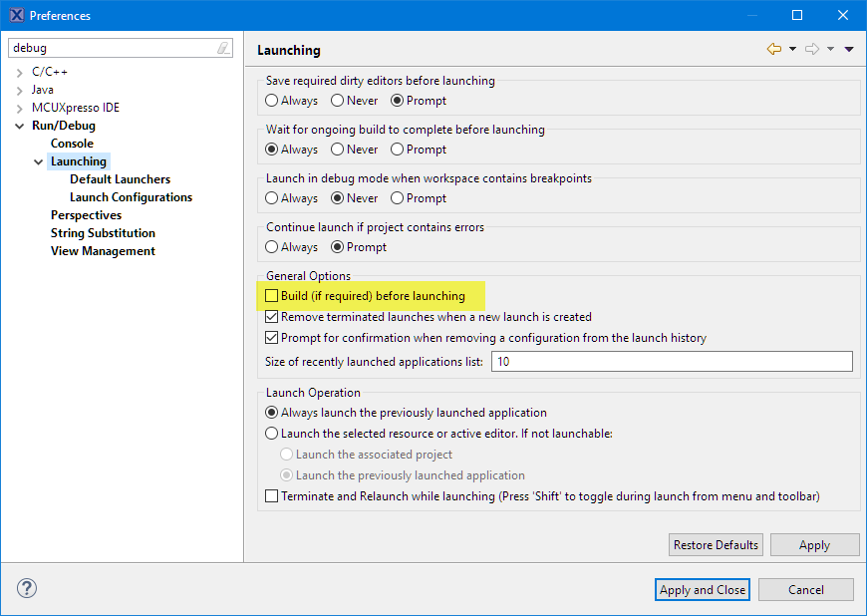
Task: Open the view menu triangle icon
Action: coord(849,49)
